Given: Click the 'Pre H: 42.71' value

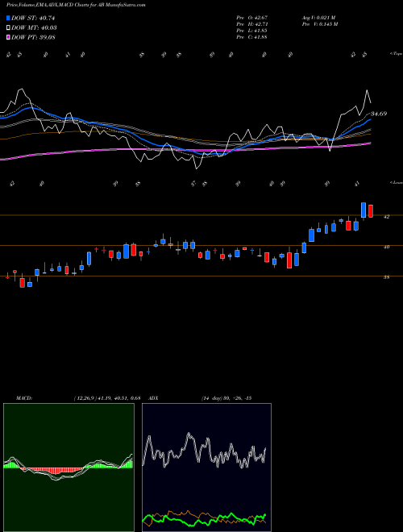Looking at the screenshot, I should 252,24.
